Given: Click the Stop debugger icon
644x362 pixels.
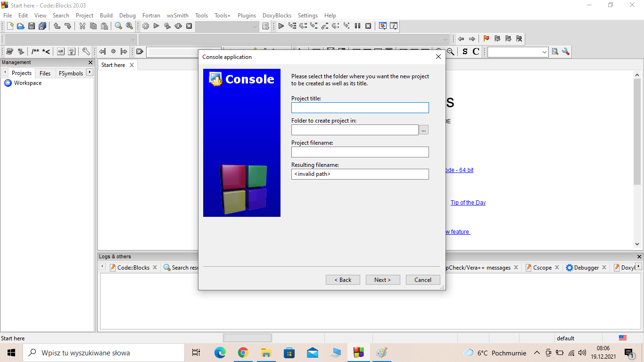Looking at the screenshot, I should point(368,26).
